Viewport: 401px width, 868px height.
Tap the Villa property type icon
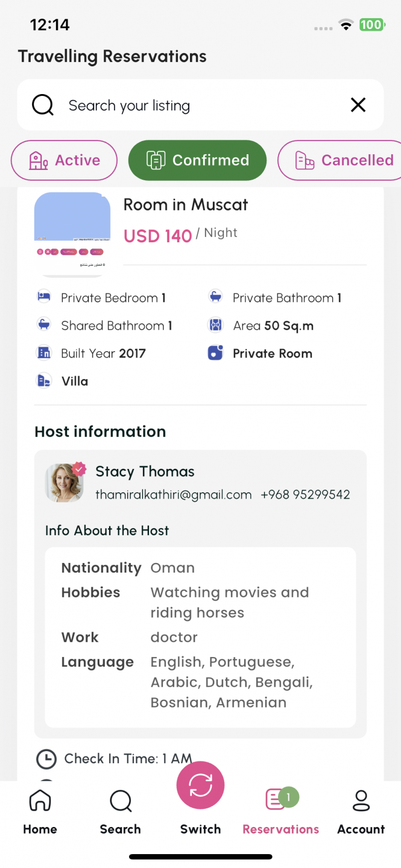coord(44,381)
